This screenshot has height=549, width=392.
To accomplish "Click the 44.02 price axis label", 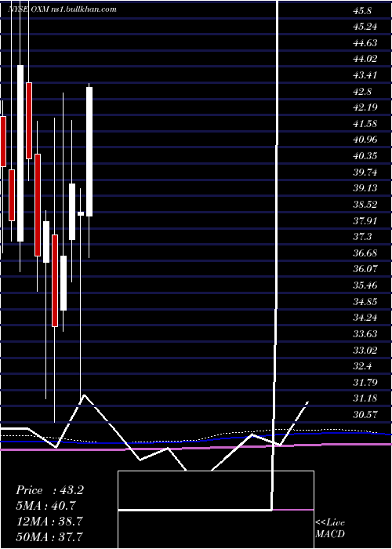I will click(365, 59).
